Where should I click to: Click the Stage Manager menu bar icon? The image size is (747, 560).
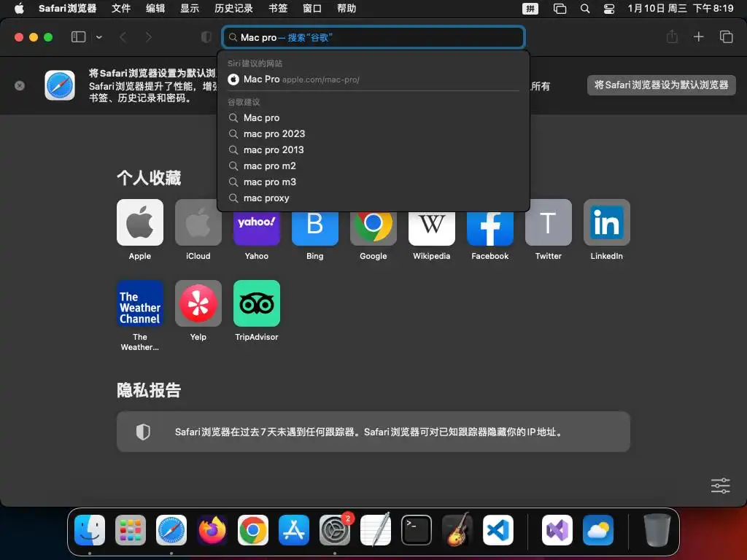click(560, 9)
